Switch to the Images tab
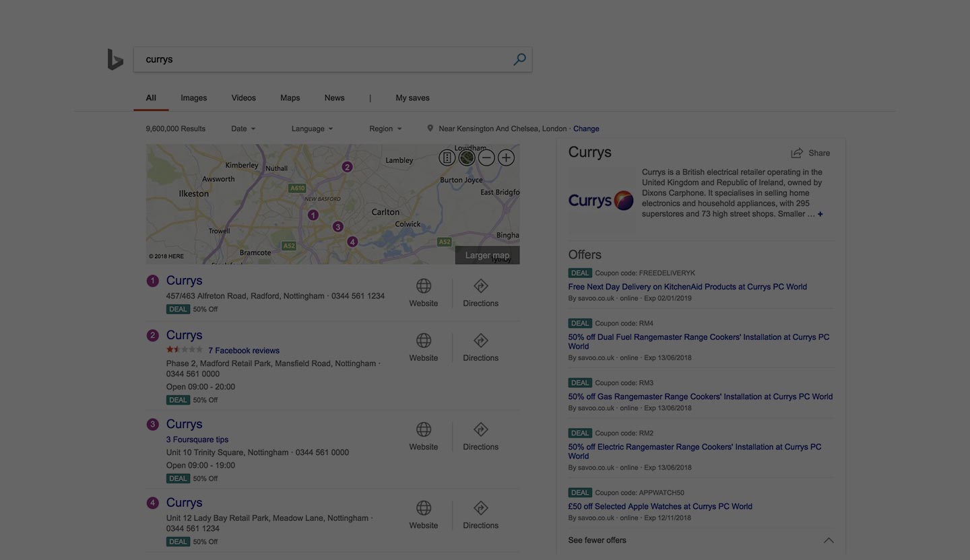Viewport: 970px width, 560px height. (194, 98)
